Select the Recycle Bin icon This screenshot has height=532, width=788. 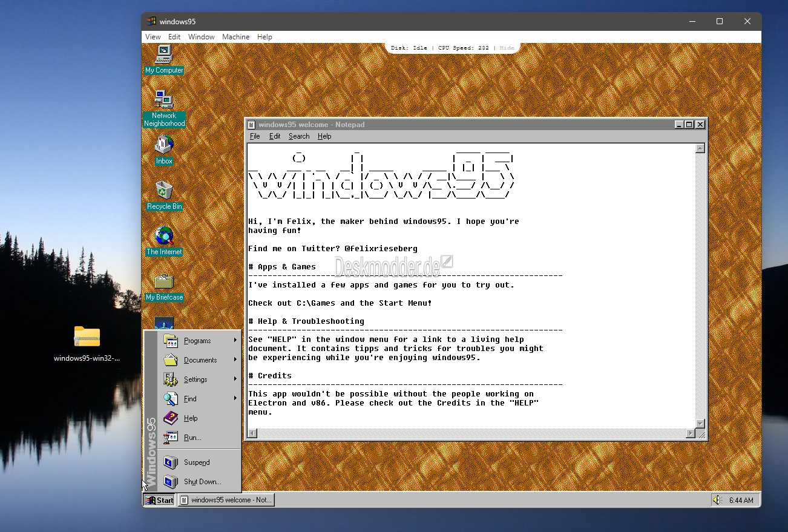pyautogui.click(x=164, y=195)
